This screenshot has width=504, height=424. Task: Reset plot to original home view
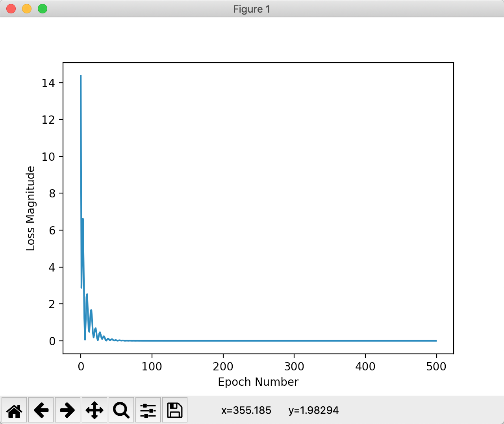pos(15,410)
